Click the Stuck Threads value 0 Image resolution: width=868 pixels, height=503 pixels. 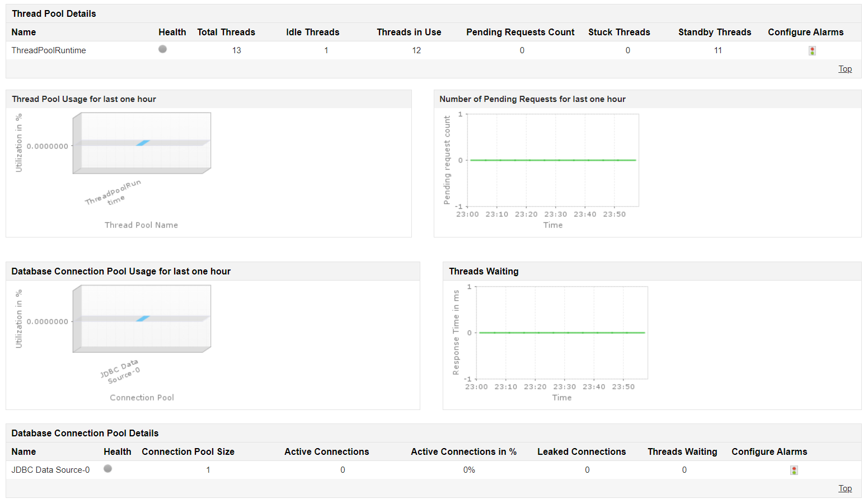click(x=627, y=50)
